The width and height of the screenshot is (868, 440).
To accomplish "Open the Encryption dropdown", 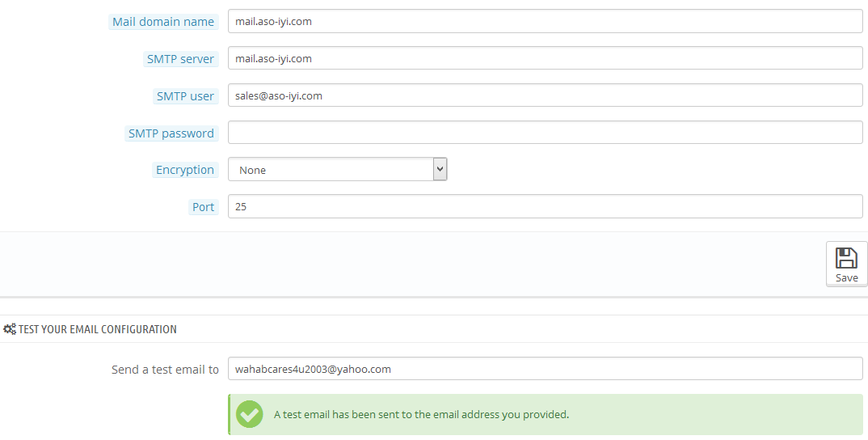I will 337,170.
